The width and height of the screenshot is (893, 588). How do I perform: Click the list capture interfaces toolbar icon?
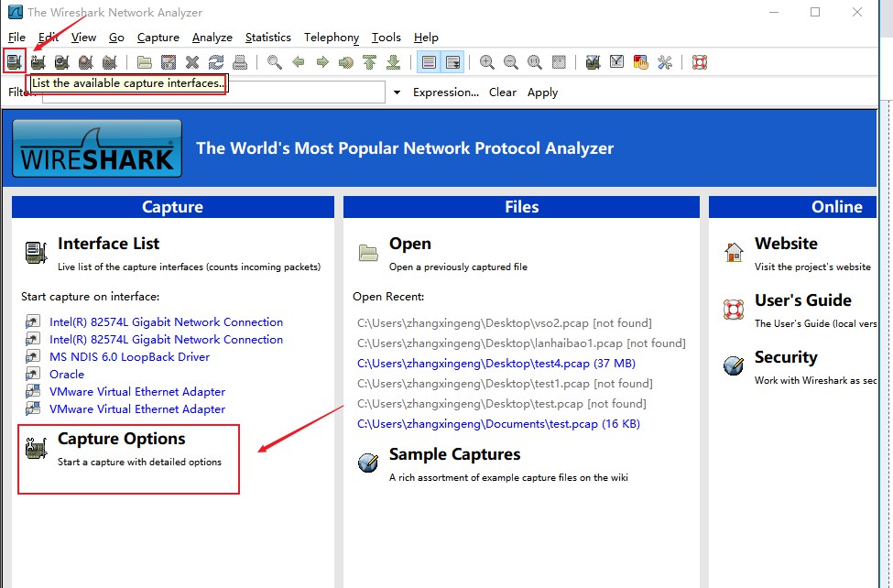15,61
